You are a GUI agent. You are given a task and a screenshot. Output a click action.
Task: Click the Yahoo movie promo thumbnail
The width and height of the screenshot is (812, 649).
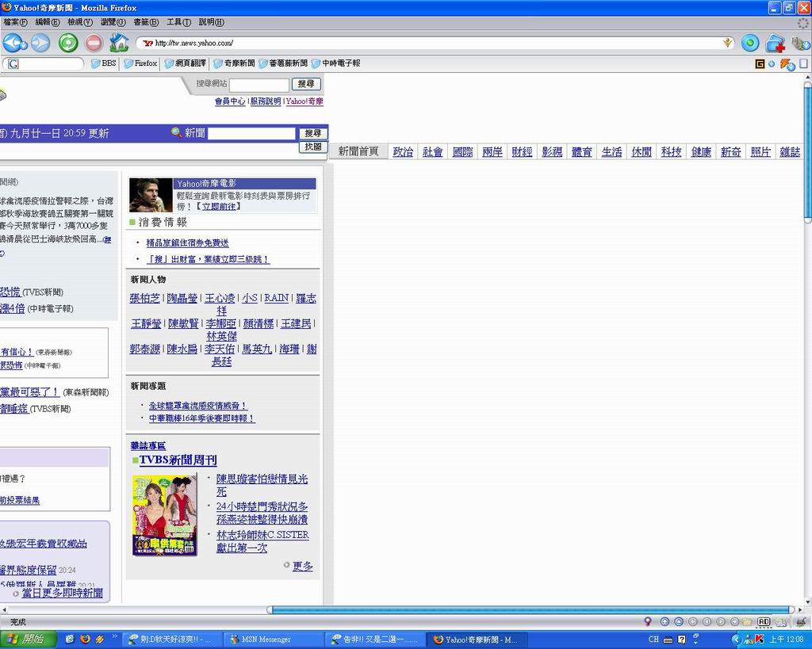[x=151, y=195]
